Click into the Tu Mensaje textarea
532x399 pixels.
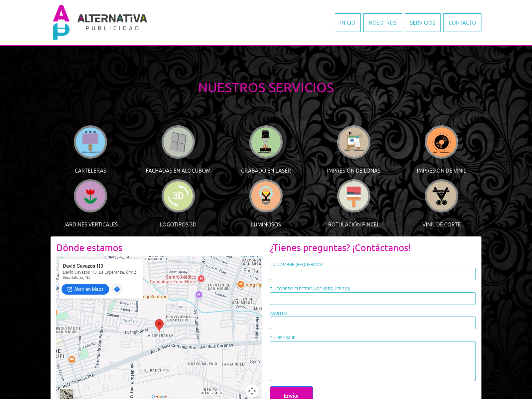(373, 361)
